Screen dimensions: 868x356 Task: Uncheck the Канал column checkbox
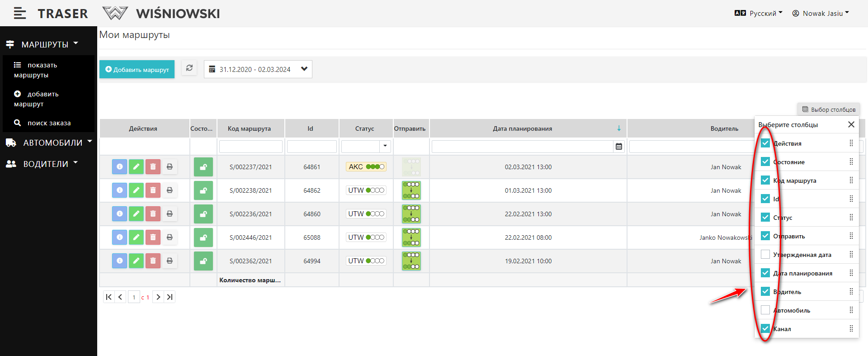click(x=765, y=329)
